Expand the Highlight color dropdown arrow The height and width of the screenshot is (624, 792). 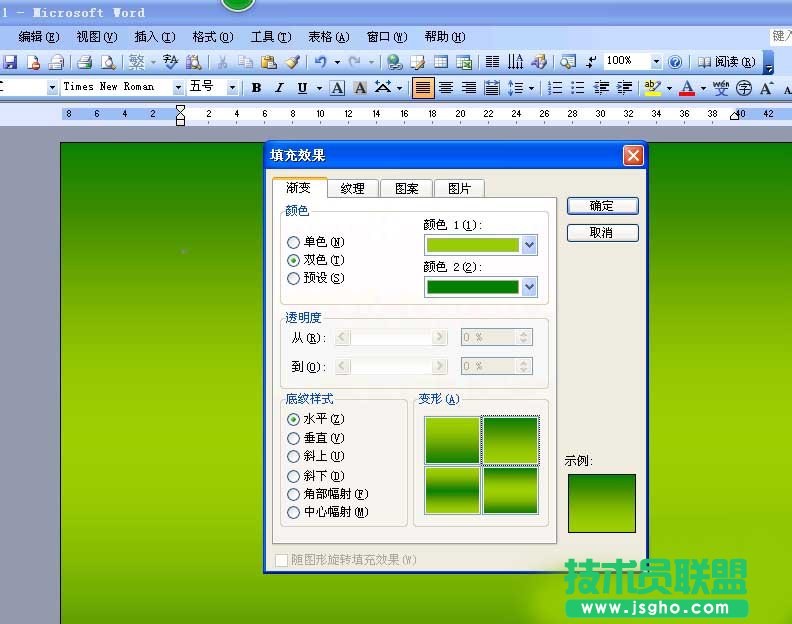coord(669,88)
